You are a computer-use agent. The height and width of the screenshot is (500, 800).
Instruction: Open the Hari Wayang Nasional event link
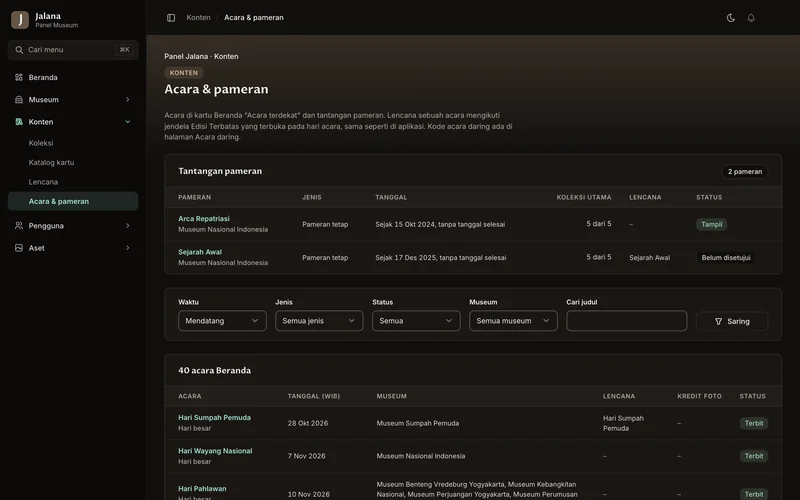[215, 451]
